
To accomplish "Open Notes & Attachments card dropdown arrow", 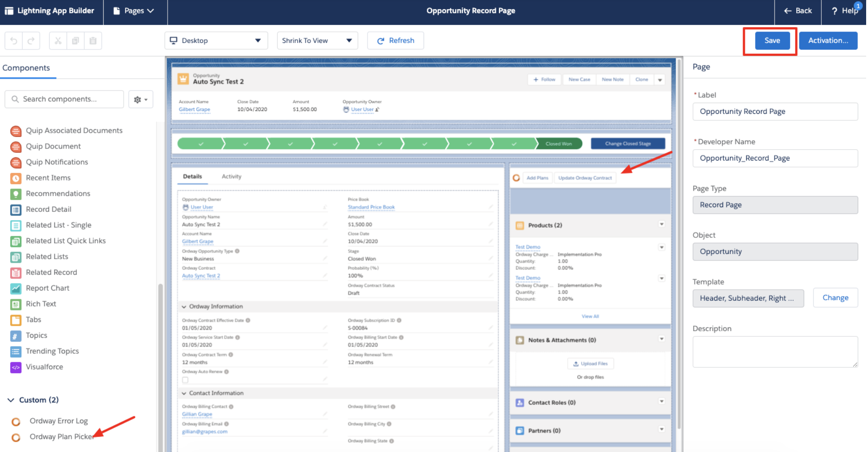I will pos(662,339).
